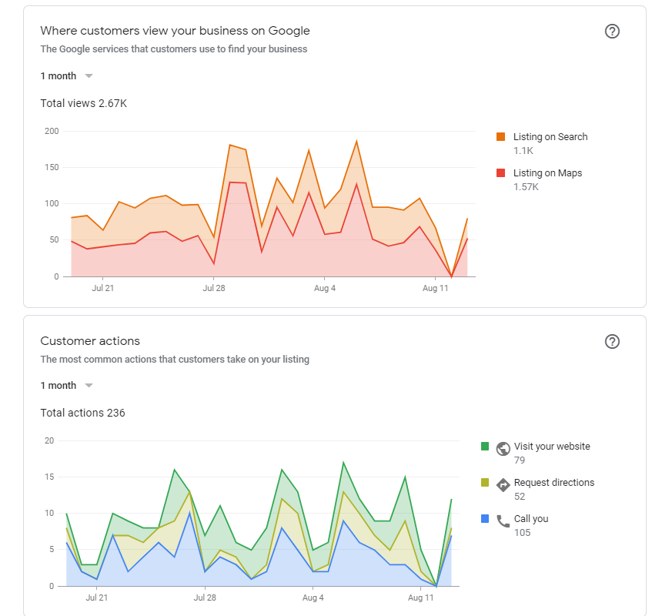Select the Call you legend label
Image resolution: width=672 pixels, height=616 pixels.
click(x=530, y=519)
